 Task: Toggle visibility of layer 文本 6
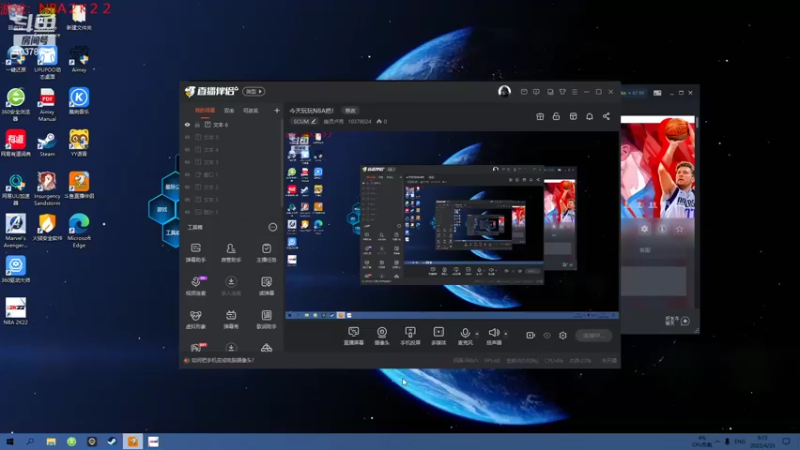pyautogui.click(x=187, y=124)
